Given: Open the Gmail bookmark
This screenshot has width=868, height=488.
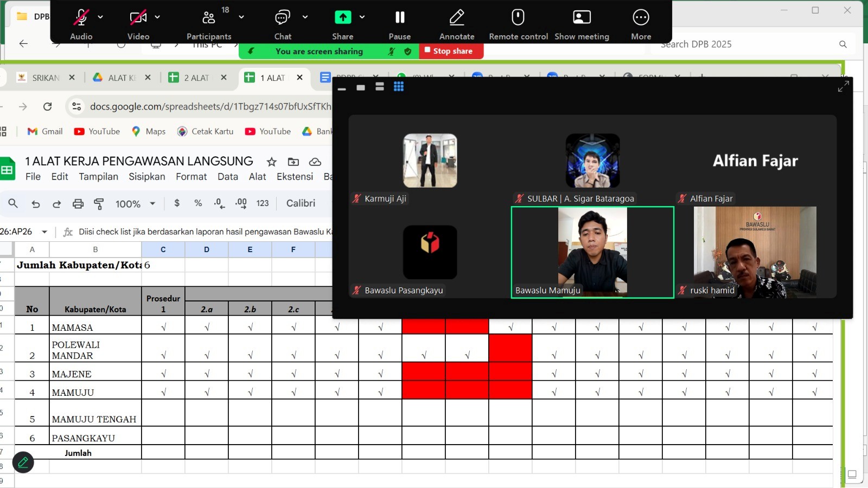Looking at the screenshot, I should tap(46, 132).
